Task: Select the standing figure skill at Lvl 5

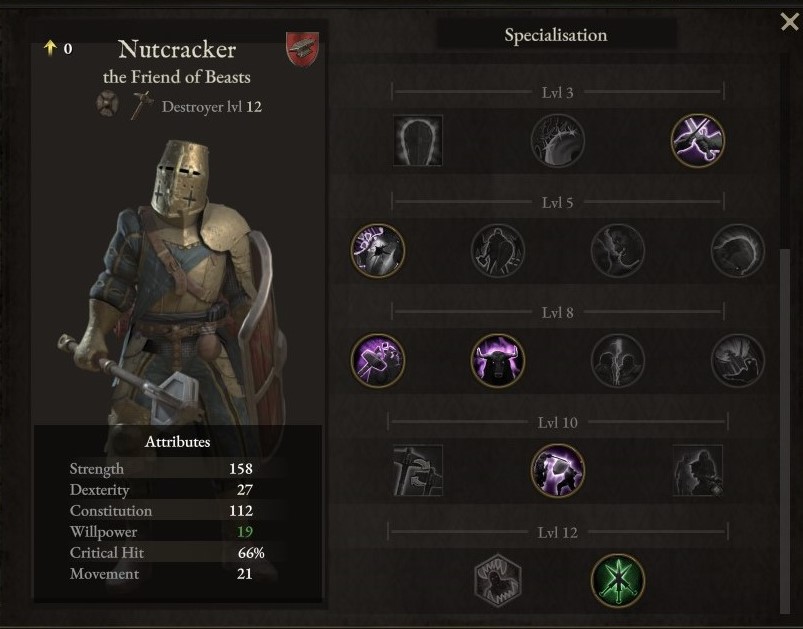Action: [498, 250]
